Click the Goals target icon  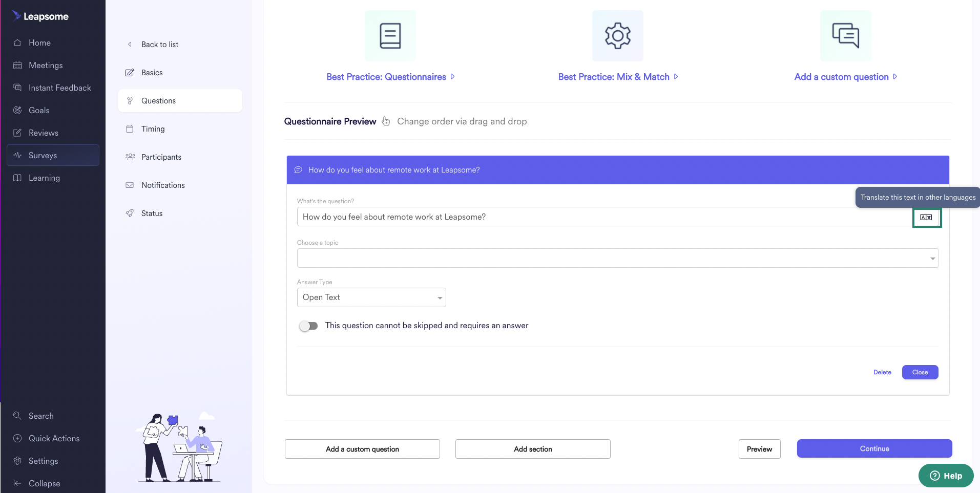[x=17, y=110]
